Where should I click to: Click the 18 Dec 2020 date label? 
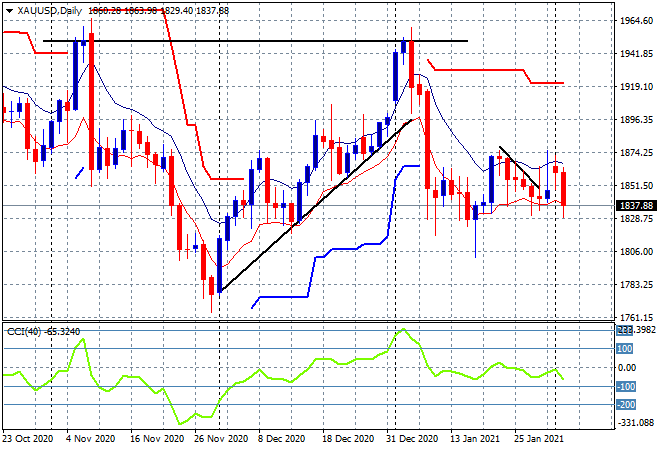[x=349, y=438]
